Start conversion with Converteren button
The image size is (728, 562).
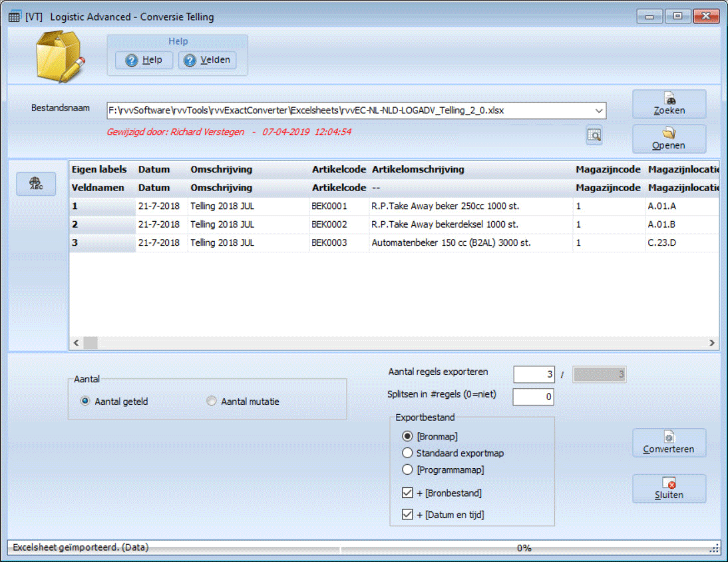(669, 443)
